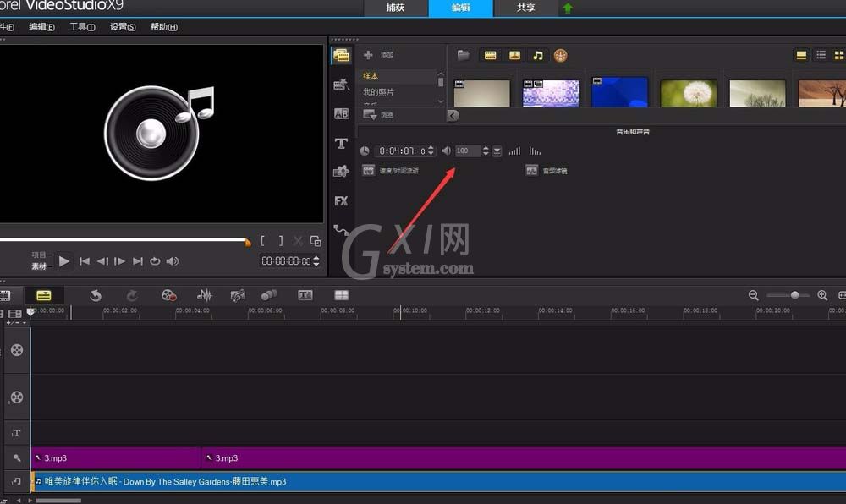Click the duration field stepper arrows
Screen dimensions: 846x504
coord(431,151)
